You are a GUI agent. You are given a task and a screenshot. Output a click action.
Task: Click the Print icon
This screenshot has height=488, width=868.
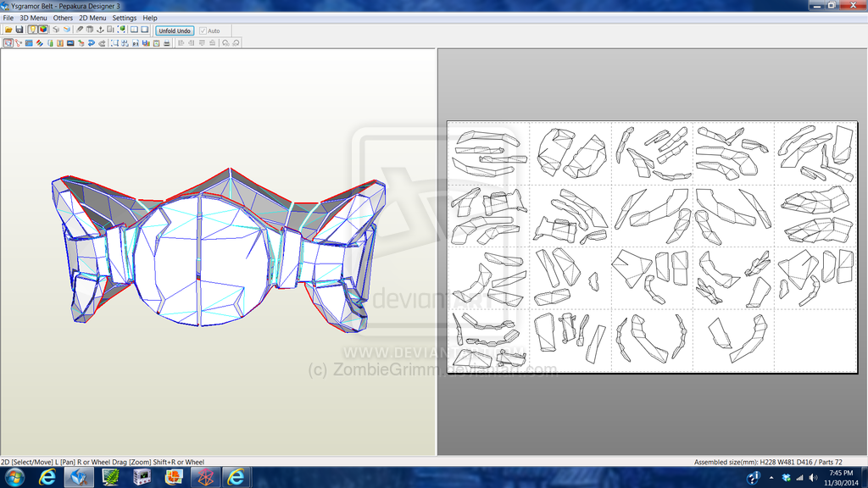pyautogui.click(x=167, y=42)
